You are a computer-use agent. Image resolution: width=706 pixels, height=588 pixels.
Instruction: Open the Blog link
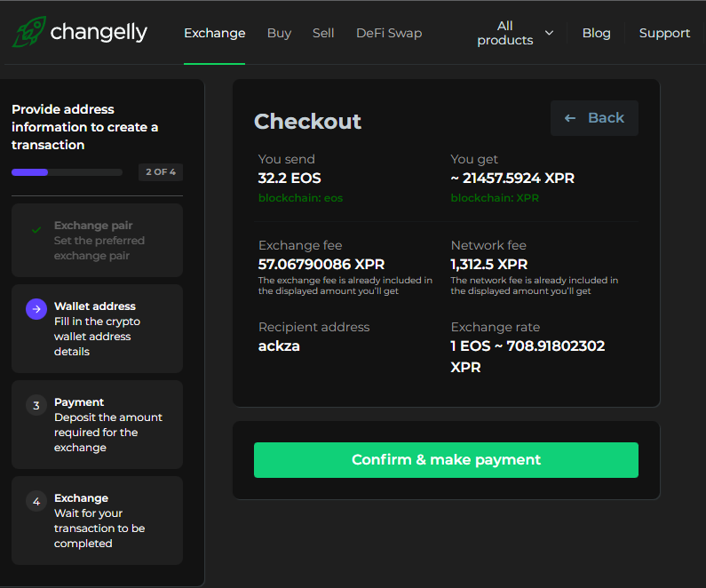click(x=596, y=33)
